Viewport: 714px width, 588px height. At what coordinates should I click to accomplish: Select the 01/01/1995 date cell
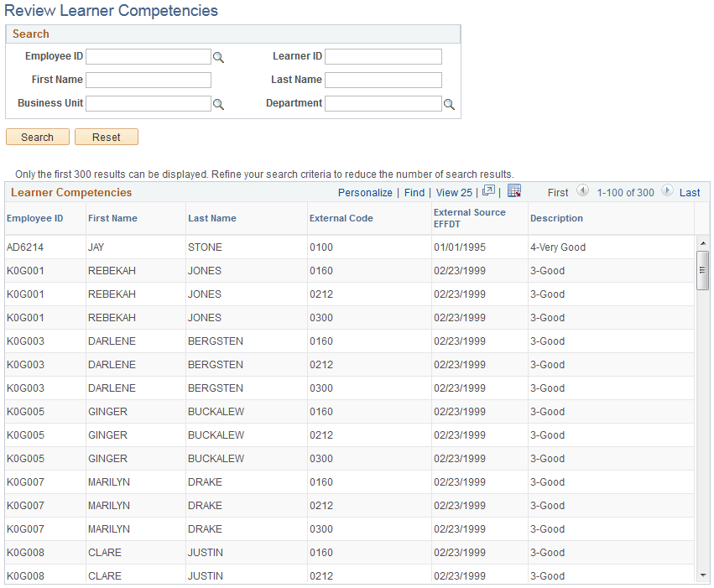[460, 247]
